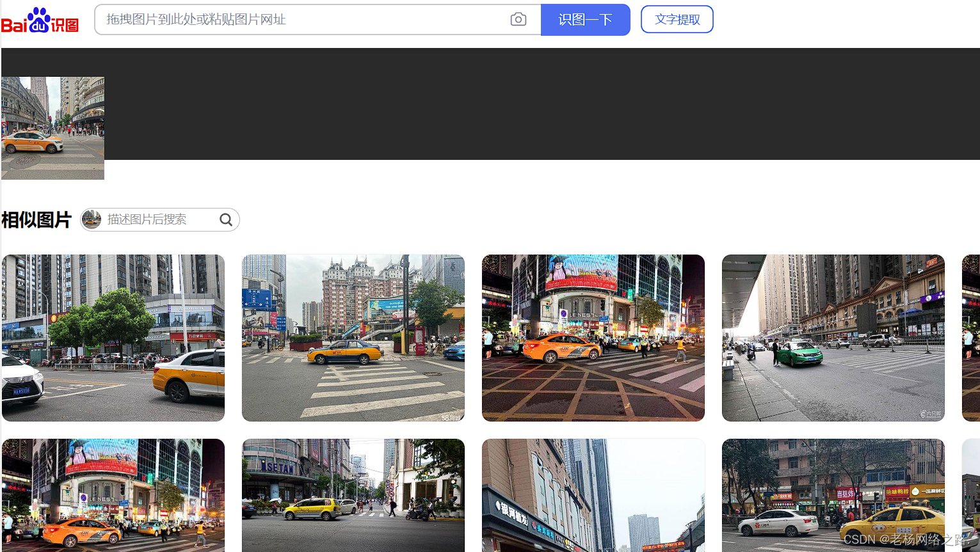This screenshot has height=552, width=980.
Task: Open result showing the ISETAN storefront
Action: [353, 495]
